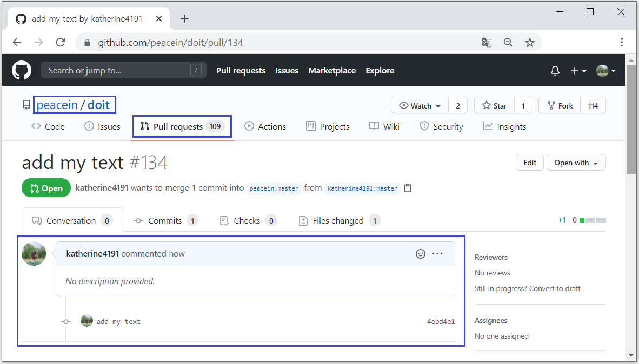This screenshot has width=639, height=364.
Task: Bookmark this page with star icon
Action: click(530, 42)
